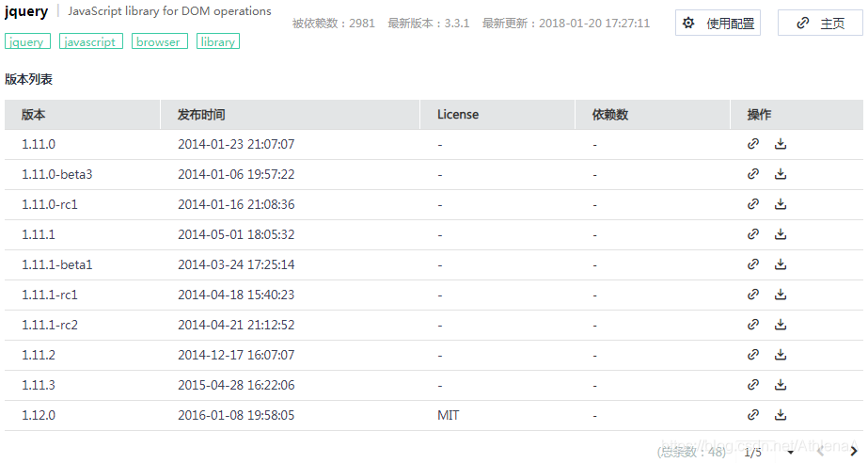
Task: Copy link for version 1.11.1-rc1
Action: (x=753, y=295)
